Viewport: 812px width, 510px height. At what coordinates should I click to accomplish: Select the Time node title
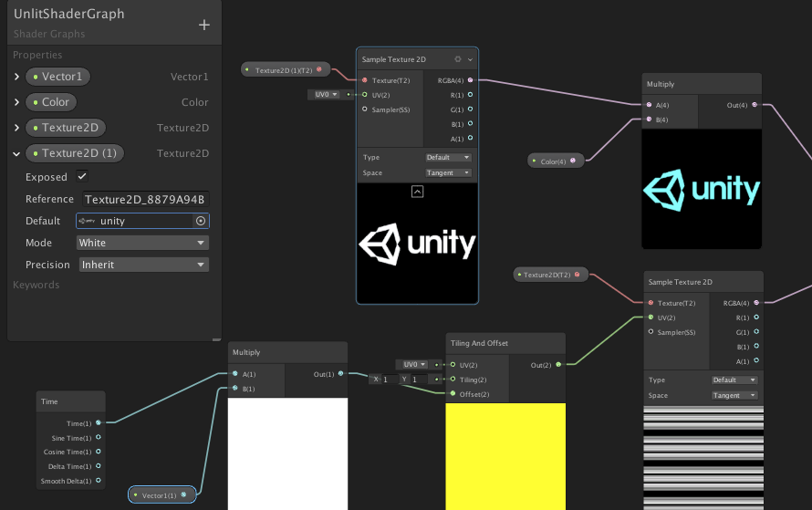pyautogui.click(x=49, y=401)
